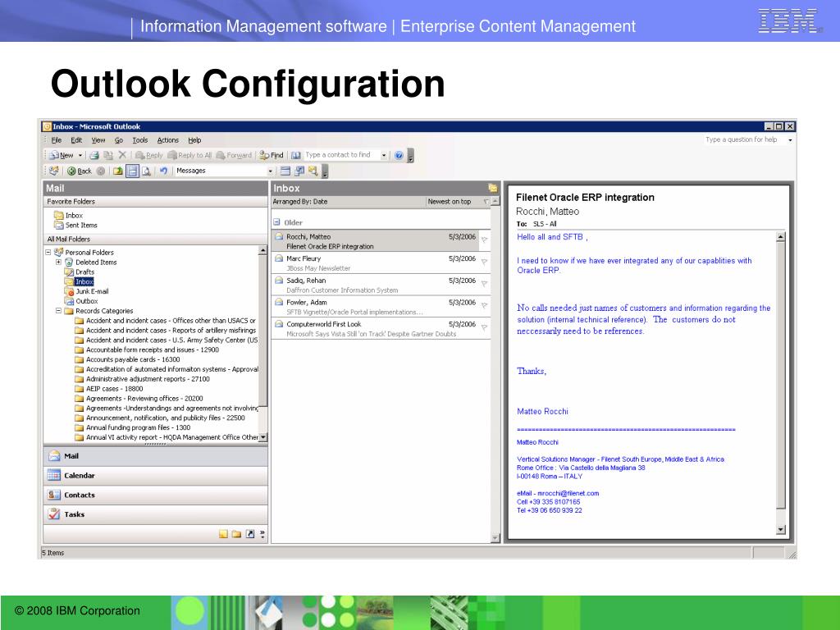Click the AutoPreview icon on toolbar

[x=313, y=171]
